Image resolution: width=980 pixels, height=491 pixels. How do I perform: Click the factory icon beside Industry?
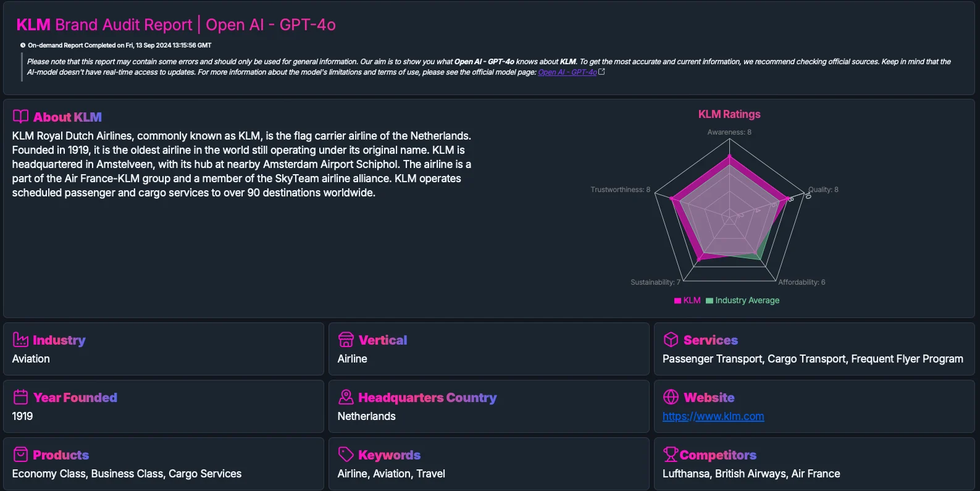(20, 339)
